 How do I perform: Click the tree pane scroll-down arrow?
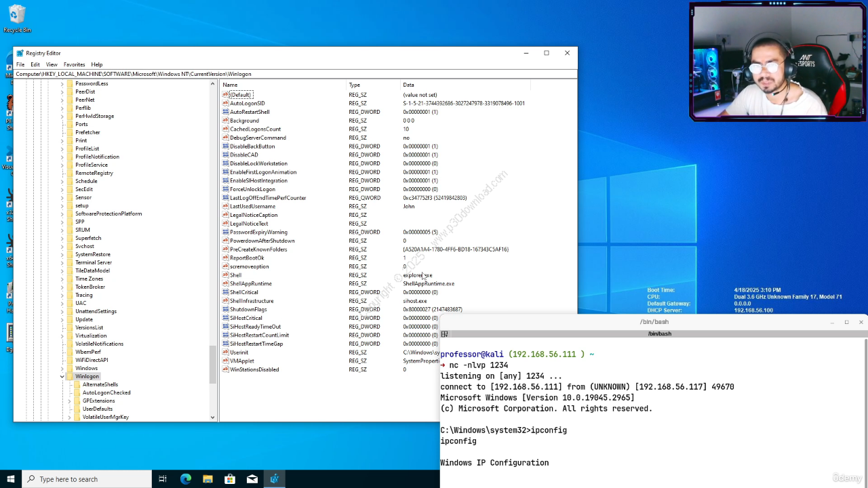tap(213, 418)
